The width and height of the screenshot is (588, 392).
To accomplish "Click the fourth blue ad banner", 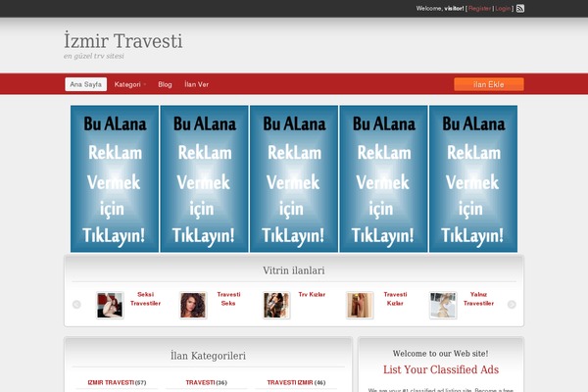I will coord(383,178).
